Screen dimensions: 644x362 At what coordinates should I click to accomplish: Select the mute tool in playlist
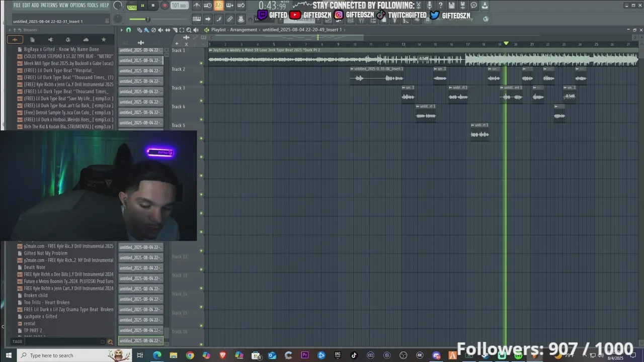click(160, 30)
